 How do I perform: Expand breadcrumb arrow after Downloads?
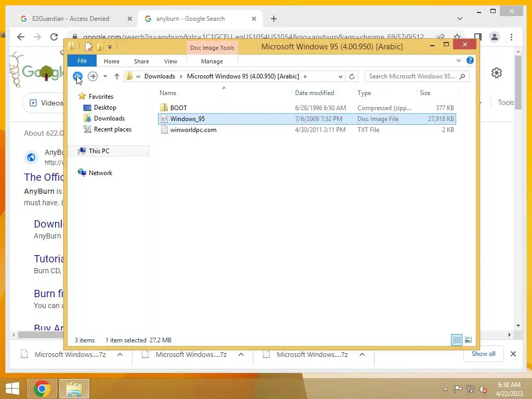tap(181, 76)
